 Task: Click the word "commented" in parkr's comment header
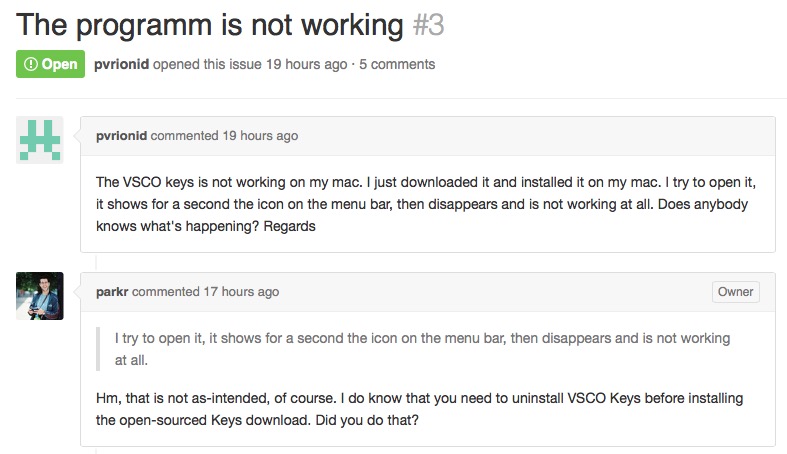[x=166, y=292]
